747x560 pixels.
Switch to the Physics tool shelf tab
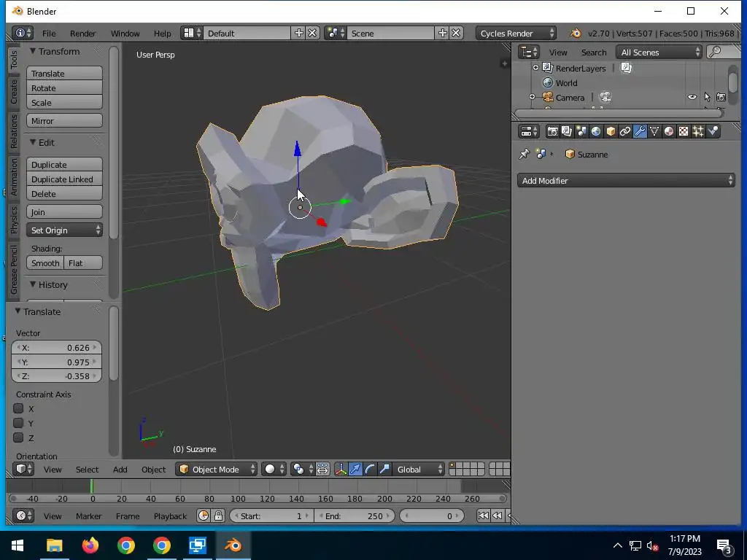point(13,220)
